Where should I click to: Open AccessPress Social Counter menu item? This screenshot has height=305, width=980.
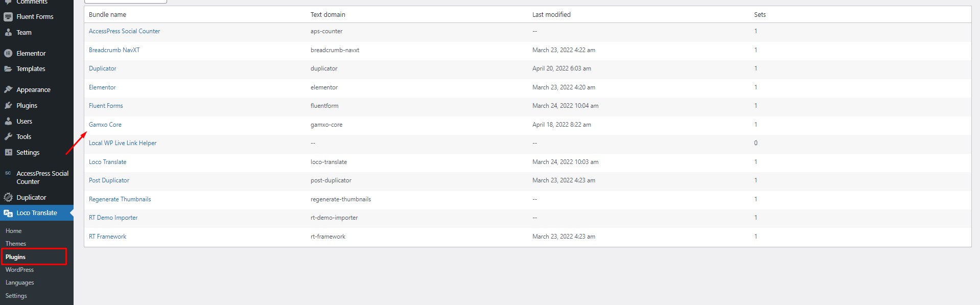tap(37, 177)
